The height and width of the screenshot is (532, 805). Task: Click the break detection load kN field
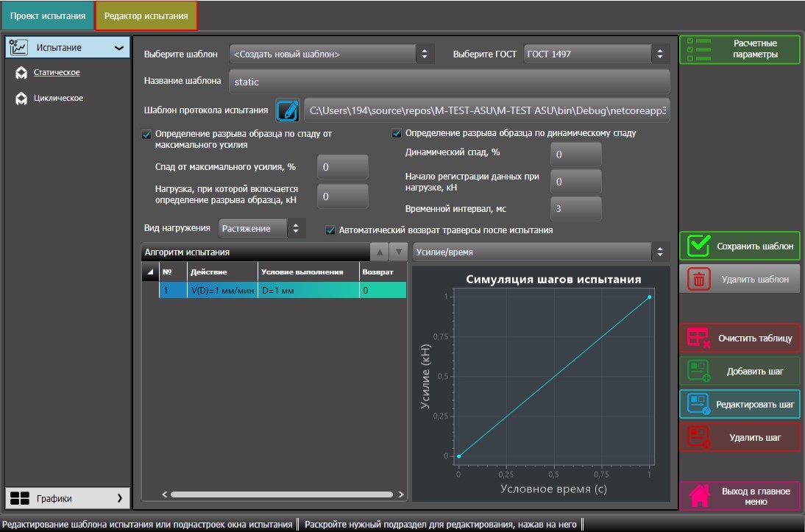coord(342,196)
